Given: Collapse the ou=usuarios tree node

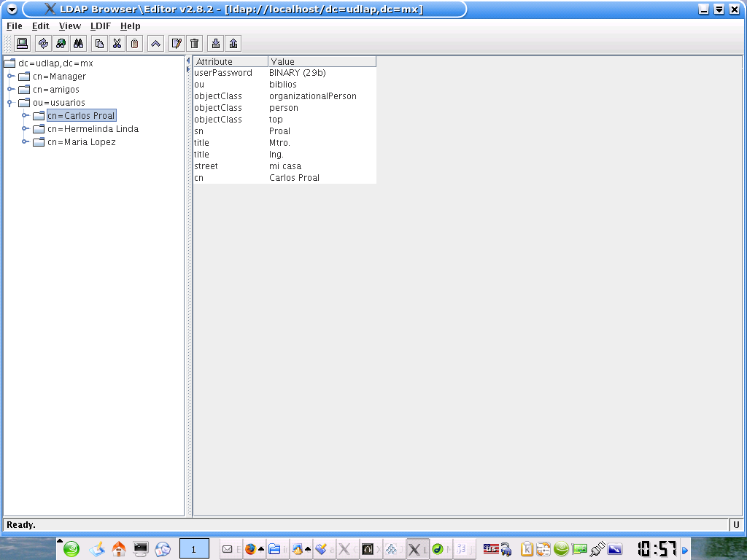Looking at the screenshot, I should (10, 103).
